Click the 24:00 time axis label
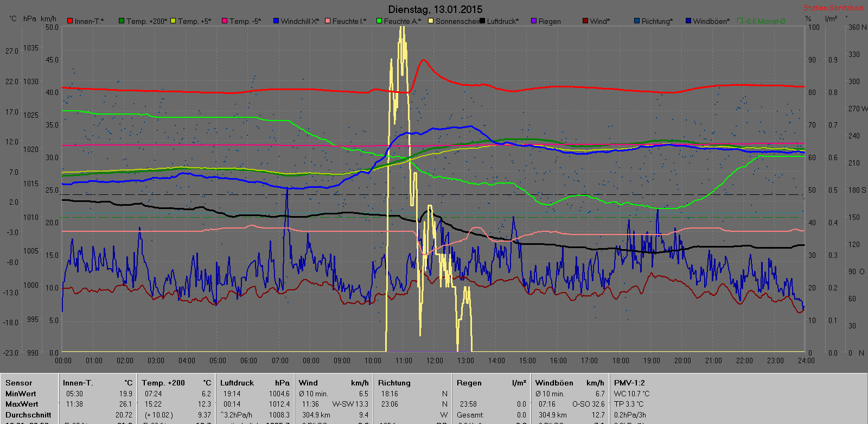Viewport: 868px width, 424px height. click(806, 360)
